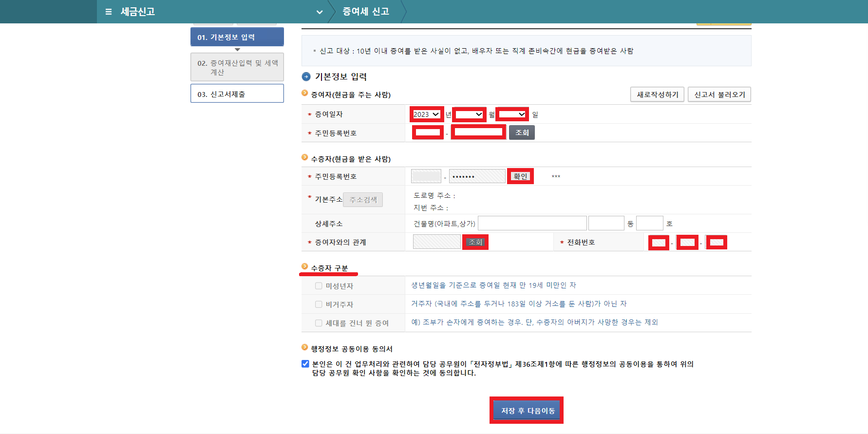Click the 지번 주소 label
Viewport: 868px width, 434px height.
tap(431, 208)
